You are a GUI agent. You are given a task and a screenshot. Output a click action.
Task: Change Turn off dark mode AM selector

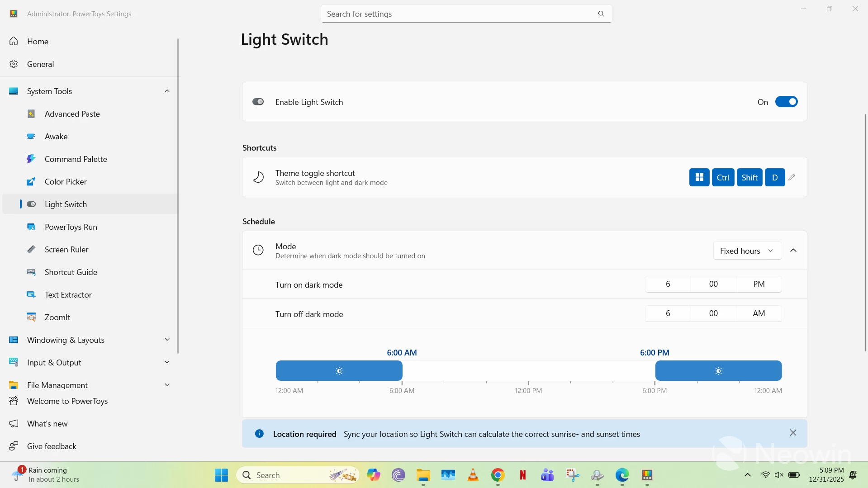tap(759, 313)
